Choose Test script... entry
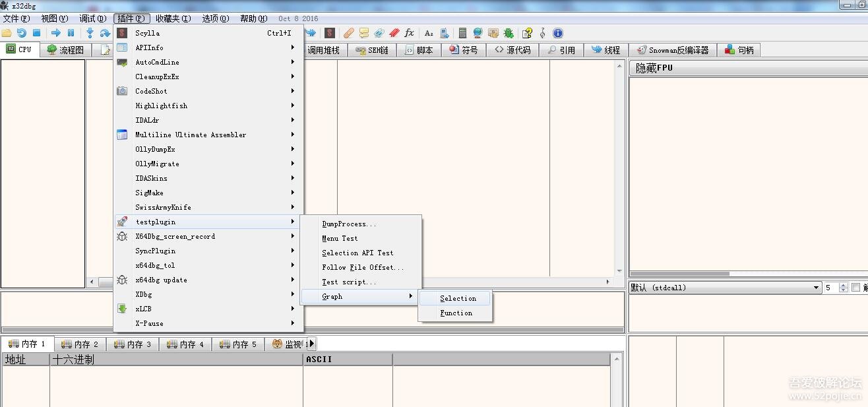The height and width of the screenshot is (407, 868). [x=361, y=282]
